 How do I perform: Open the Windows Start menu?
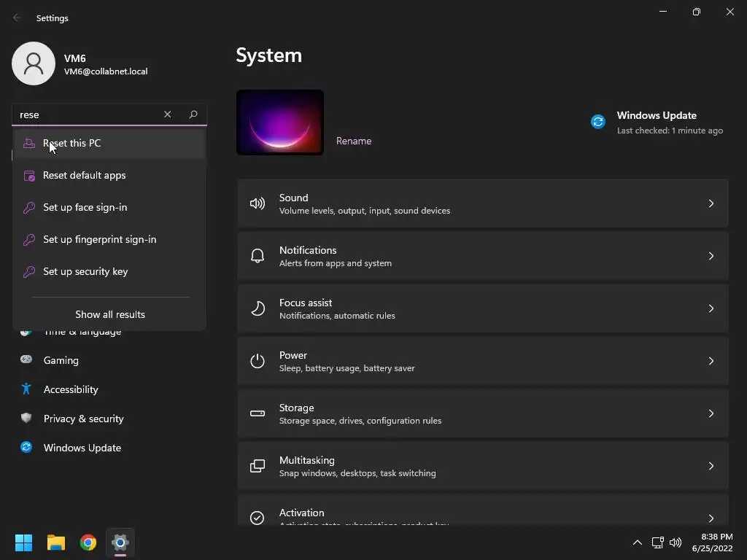click(23, 542)
